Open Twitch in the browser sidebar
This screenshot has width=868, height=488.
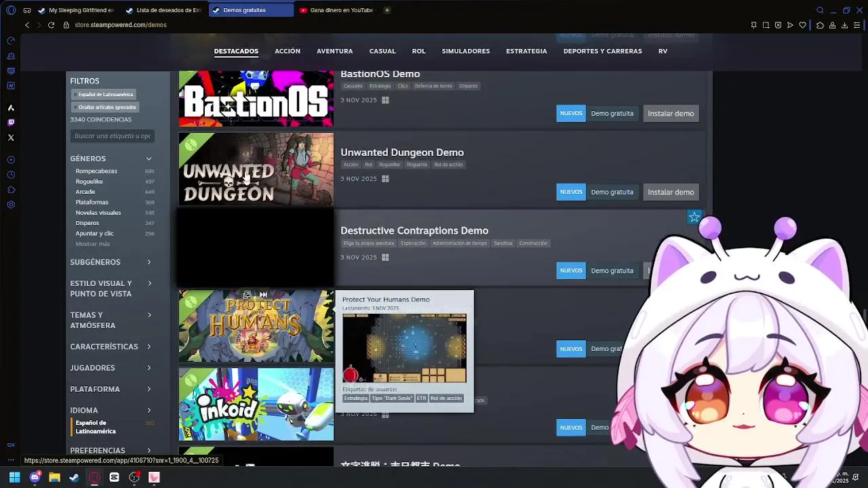coord(11,123)
